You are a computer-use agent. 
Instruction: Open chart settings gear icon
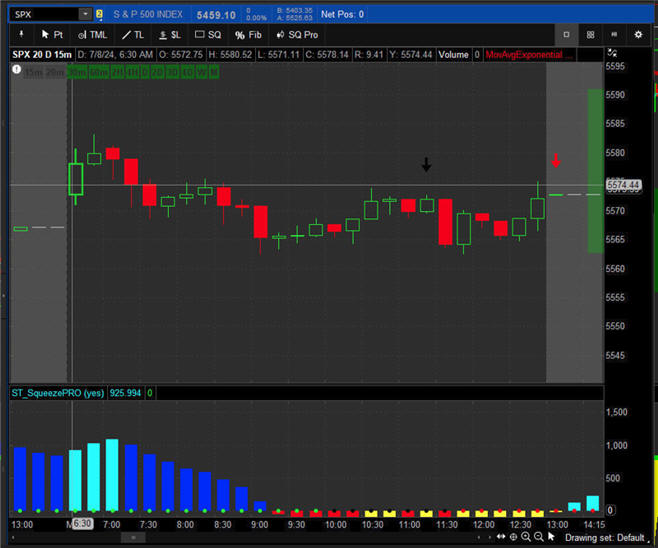point(639,34)
